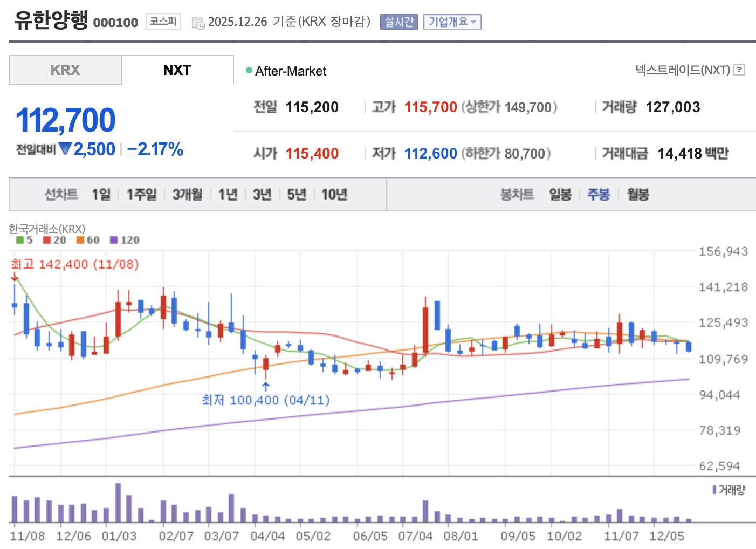Click the 156,943 price axis label
The height and width of the screenshot is (549, 756).
[x=724, y=251]
